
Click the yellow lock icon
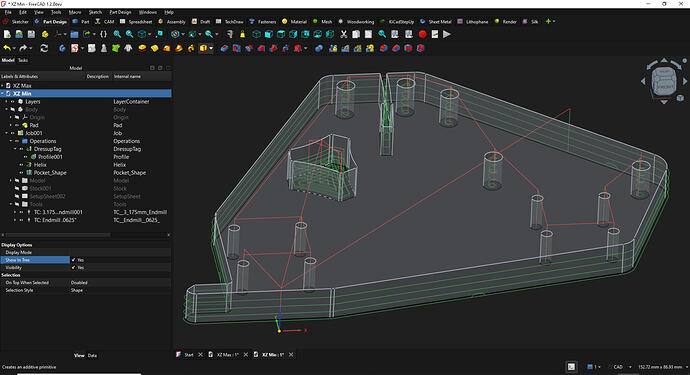click(x=242, y=34)
